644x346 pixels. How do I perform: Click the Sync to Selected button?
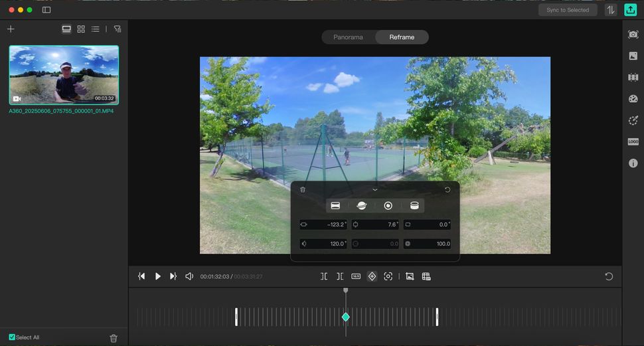(x=567, y=10)
